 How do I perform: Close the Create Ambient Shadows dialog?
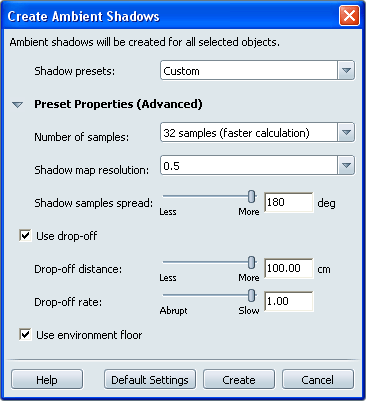349,16
